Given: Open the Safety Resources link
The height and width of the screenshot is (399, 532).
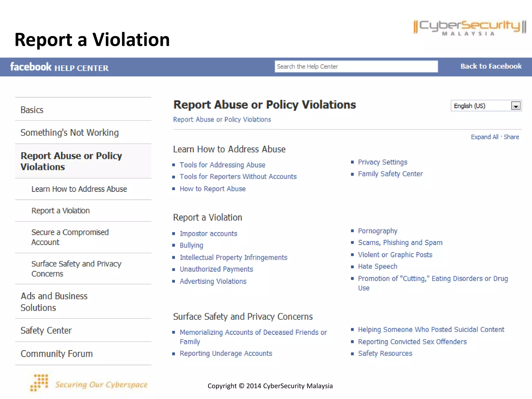Looking at the screenshot, I should point(385,354).
